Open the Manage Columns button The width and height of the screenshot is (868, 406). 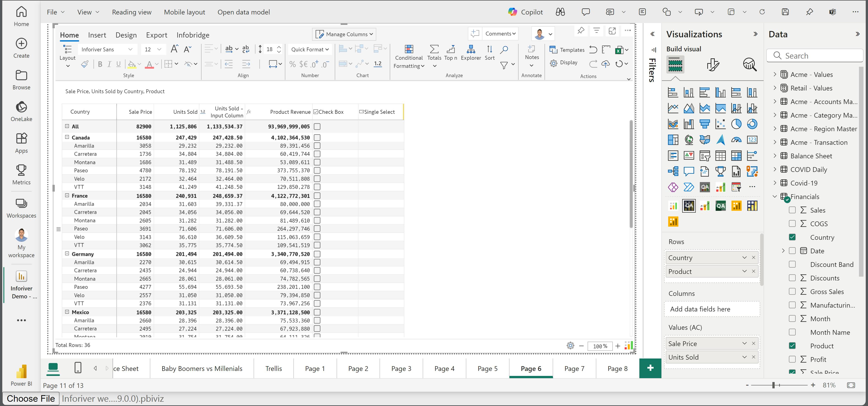(x=344, y=34)
